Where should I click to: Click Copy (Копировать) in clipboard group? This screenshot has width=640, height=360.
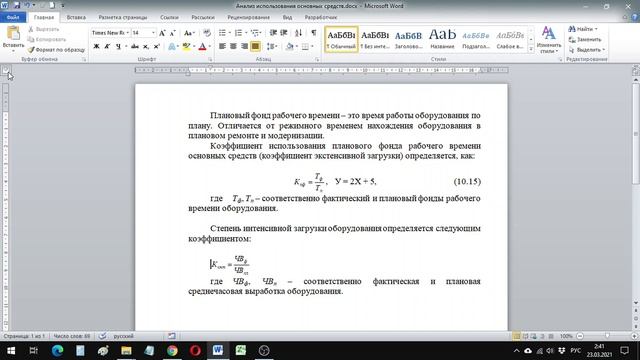[47, 40]
